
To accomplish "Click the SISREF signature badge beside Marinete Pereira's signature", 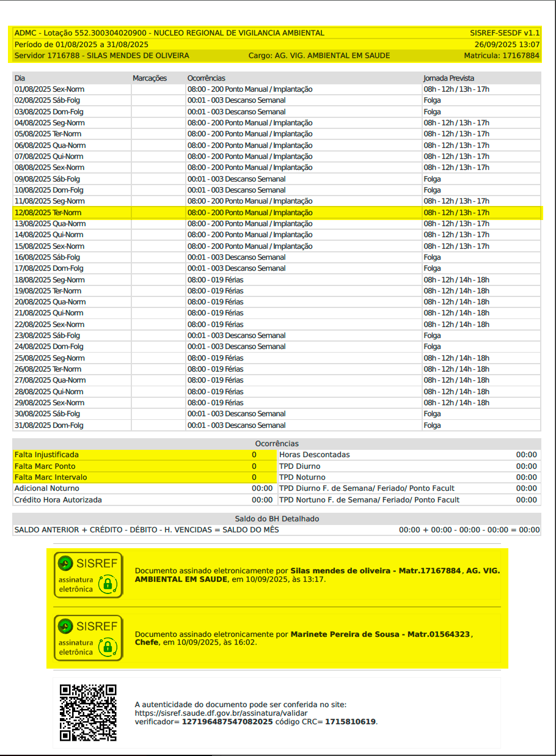I will tap(89, 638).
